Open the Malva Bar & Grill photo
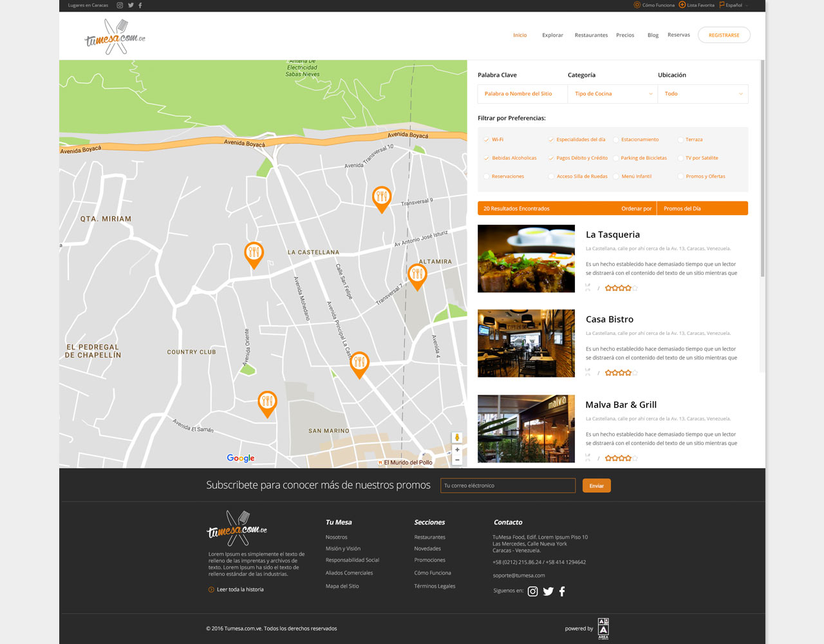The height and width of the screenshot is (644, 824). tap(526, 429)
